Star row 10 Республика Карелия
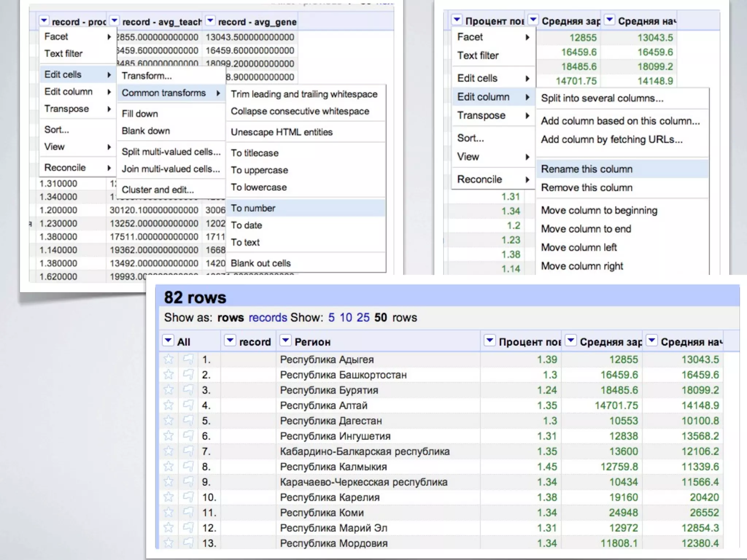 [169, 497]
